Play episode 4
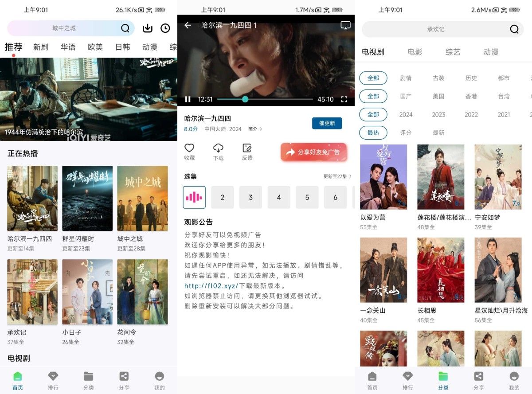 pos(279,197)
